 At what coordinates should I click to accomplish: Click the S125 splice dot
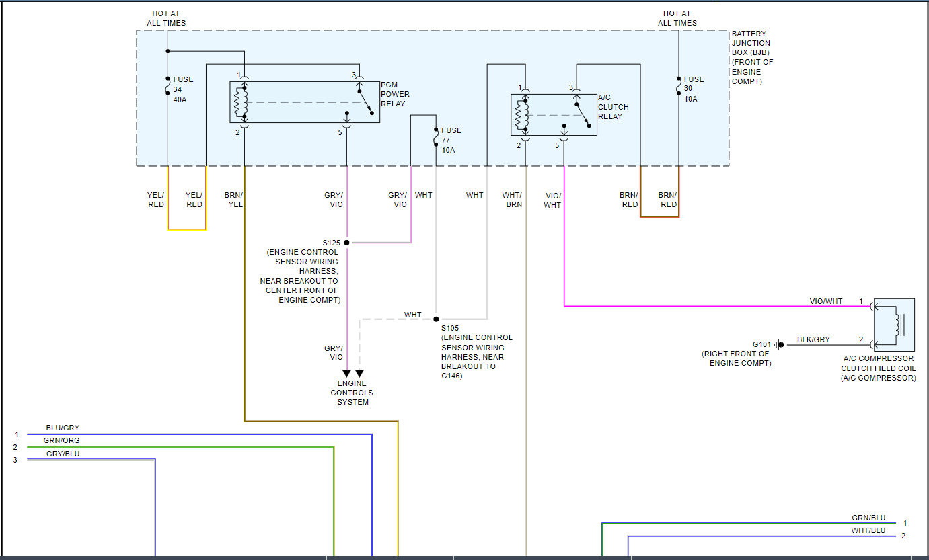pyautogui.click(x=346, y=242)
